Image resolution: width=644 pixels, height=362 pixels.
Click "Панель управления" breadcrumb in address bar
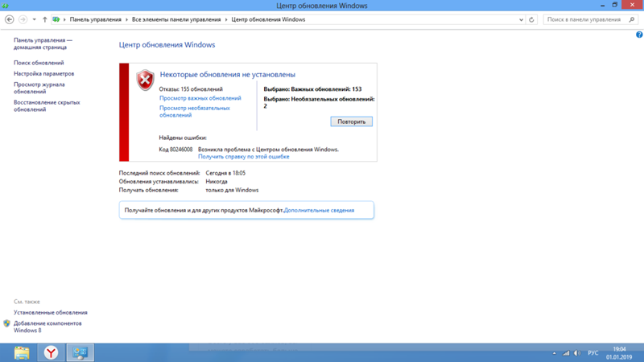click(95, 19)
